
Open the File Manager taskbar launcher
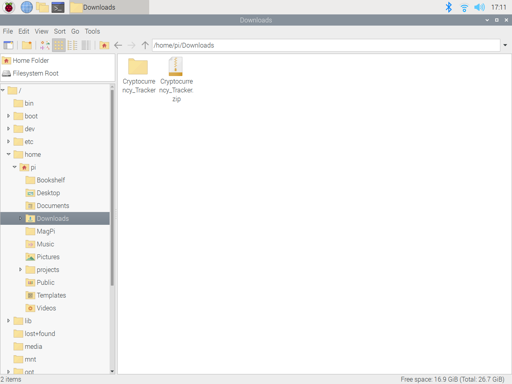point(42,7)
